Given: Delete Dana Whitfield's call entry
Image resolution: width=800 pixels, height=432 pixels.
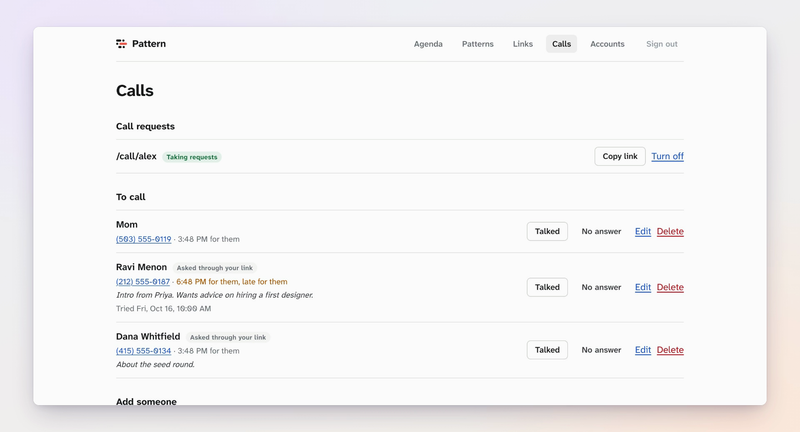Looking at the screenshot, I should tap(670, 350).
